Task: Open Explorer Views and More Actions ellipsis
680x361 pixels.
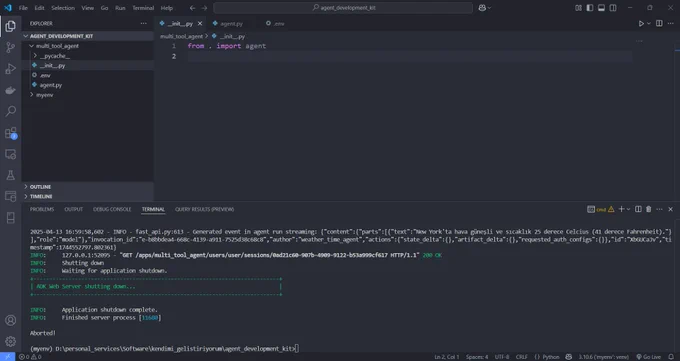Action: (x=144, y=23)
